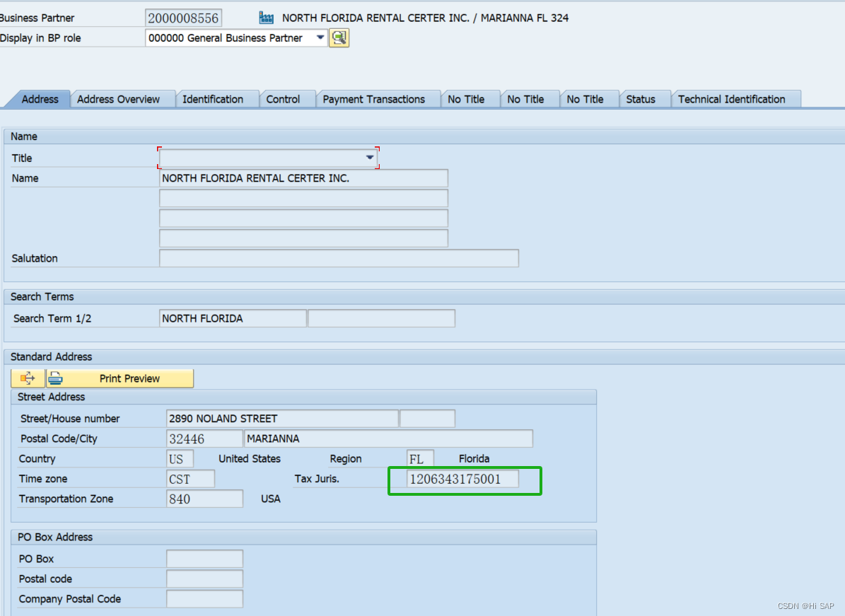Click the Street Address group header
The image size is (845, 616).
[51, 397]
